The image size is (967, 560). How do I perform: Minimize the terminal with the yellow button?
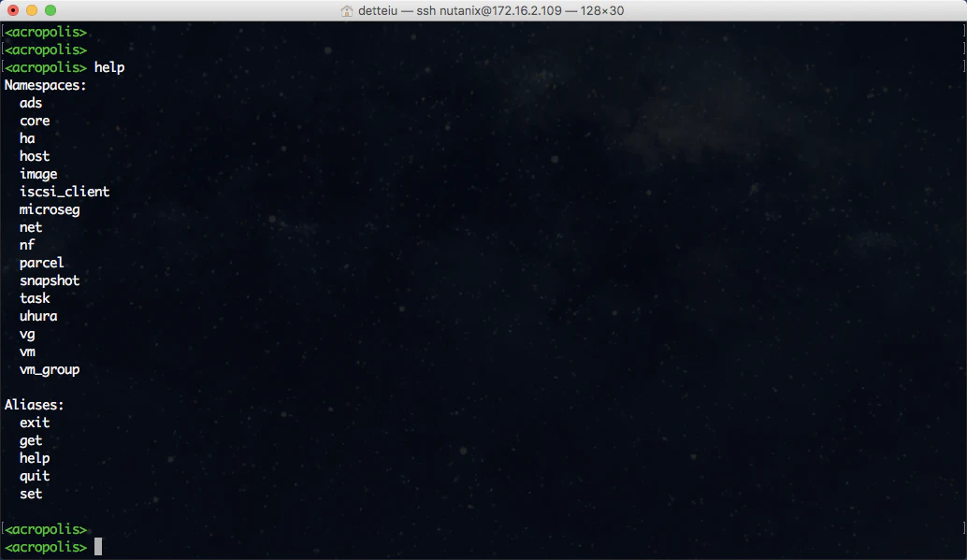point(32,10)
